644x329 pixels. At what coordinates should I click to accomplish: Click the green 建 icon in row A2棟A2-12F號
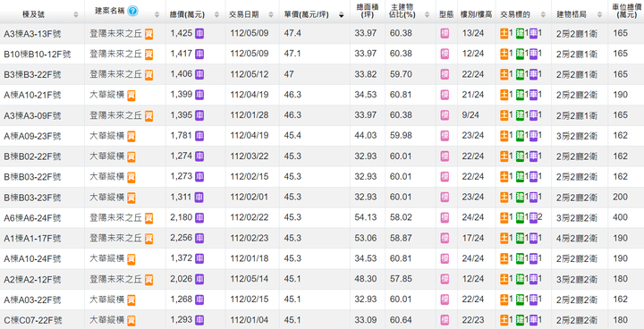pyautogui.click(x=520, y=279)
